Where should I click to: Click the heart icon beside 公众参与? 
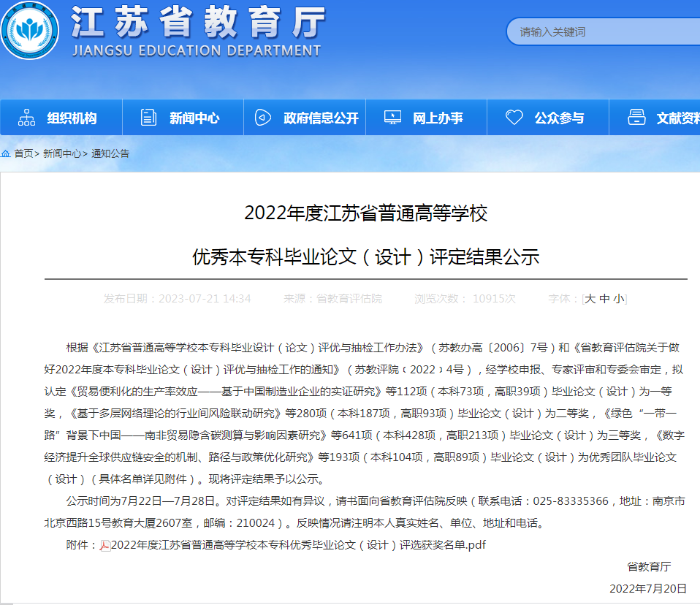pos(514,118)
